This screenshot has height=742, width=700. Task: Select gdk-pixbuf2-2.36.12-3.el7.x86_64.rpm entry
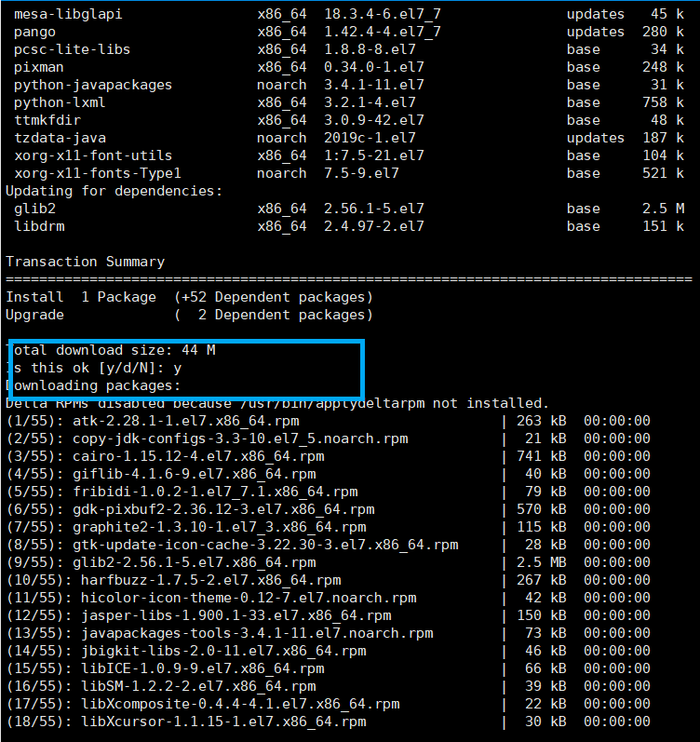pyautogui.click(x=223, y=509)
